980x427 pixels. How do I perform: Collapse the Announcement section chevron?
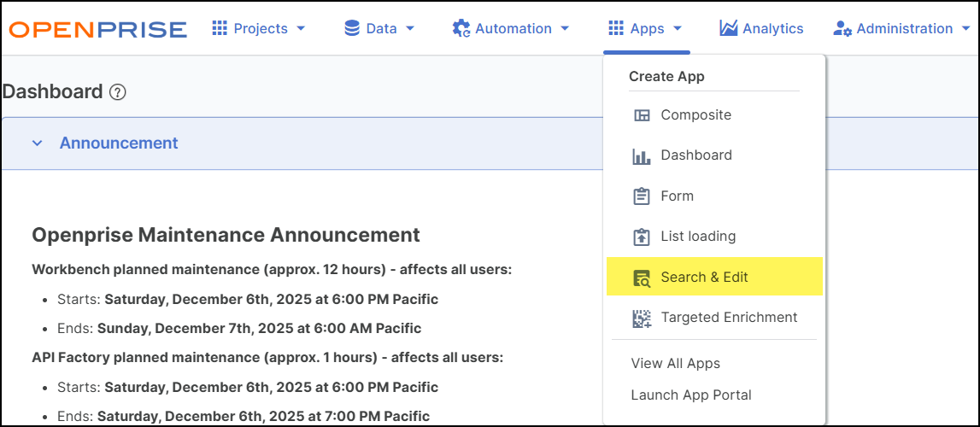38,143
